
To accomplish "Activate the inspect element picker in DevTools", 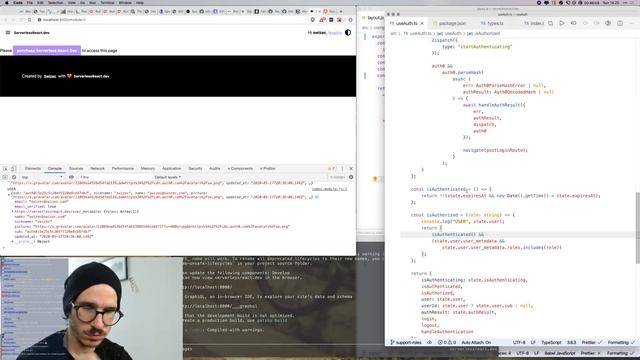I will click(x=5, y=169).
